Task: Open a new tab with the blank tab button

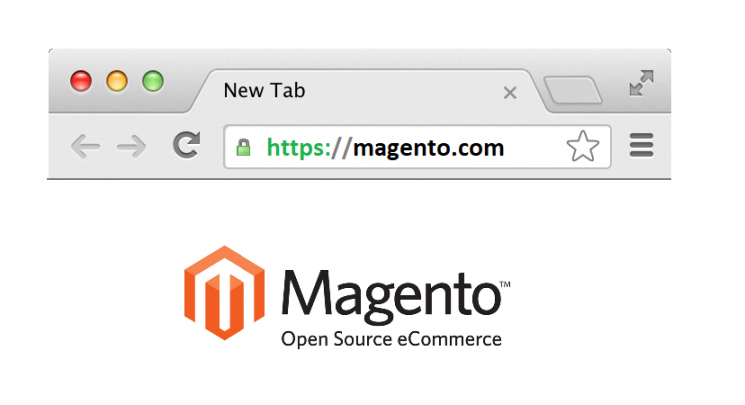Action: (x=573, y=89)
